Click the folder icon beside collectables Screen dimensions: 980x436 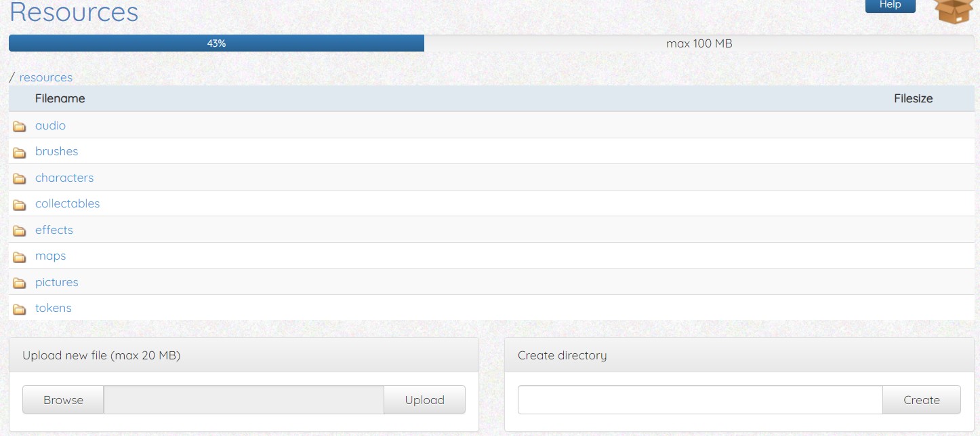(20, 204)
